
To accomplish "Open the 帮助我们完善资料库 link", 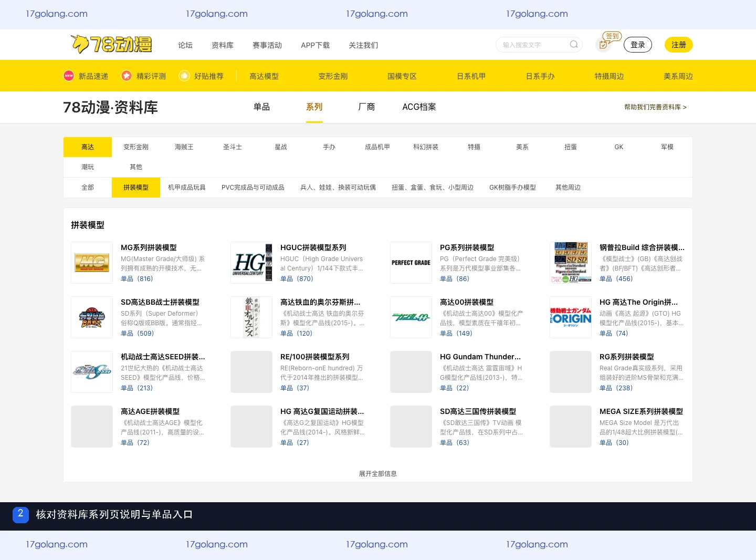I will [x=655, y=107].
